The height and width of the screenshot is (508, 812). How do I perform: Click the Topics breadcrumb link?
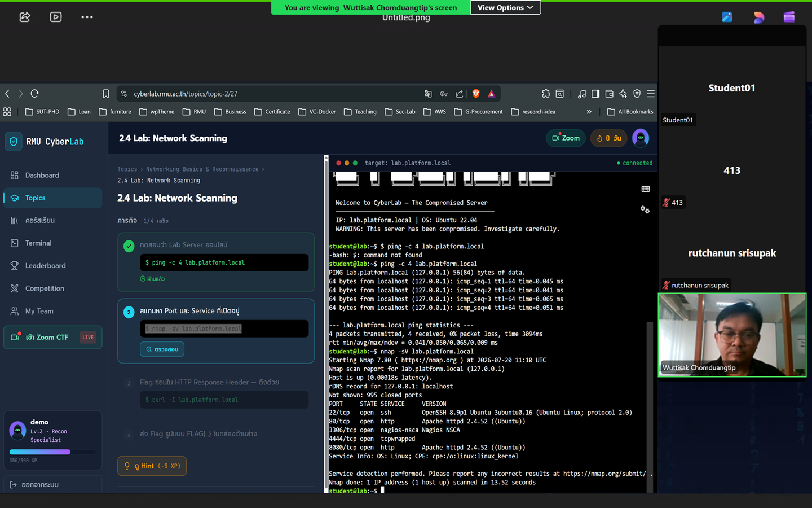[x=127, y=169]
